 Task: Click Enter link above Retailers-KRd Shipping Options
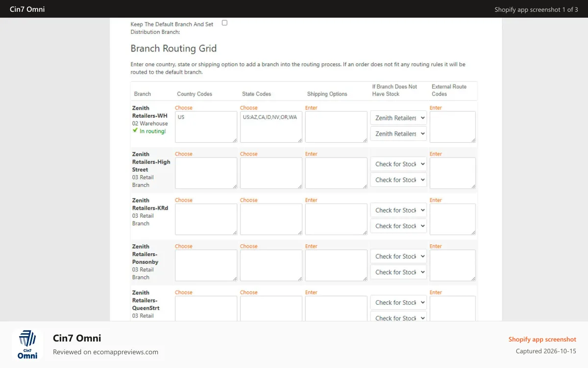[311, 200]
